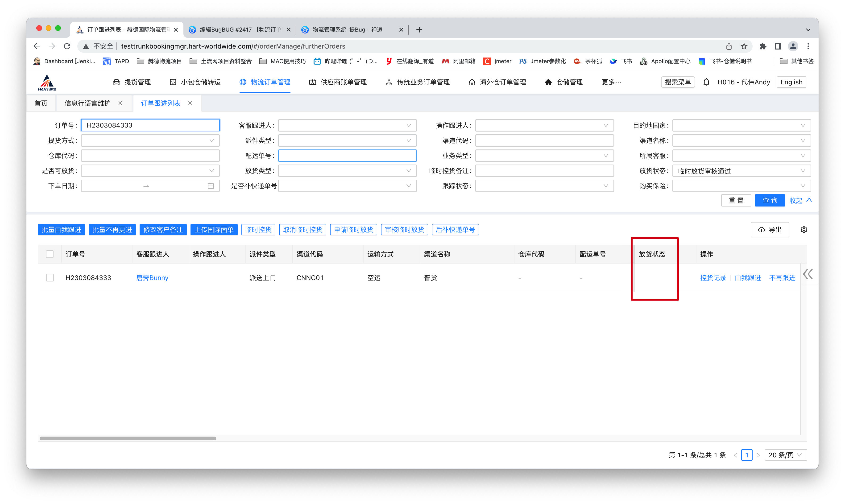Open the browser extensions puzzle icon

click(763, 46)
